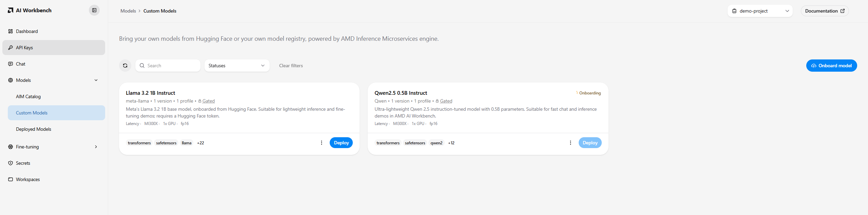
Task: Click Gated label on Llama card
Action: click(x=209, y=101)
